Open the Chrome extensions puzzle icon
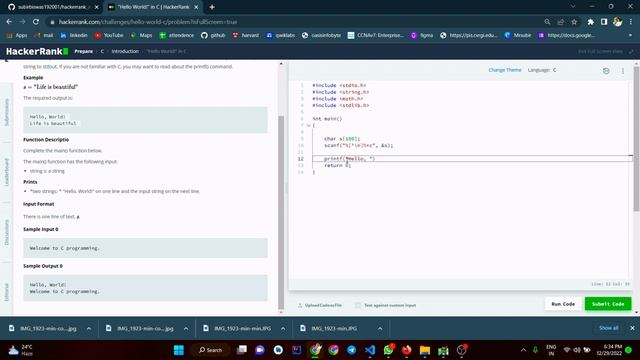 click(x=590, y=22)
